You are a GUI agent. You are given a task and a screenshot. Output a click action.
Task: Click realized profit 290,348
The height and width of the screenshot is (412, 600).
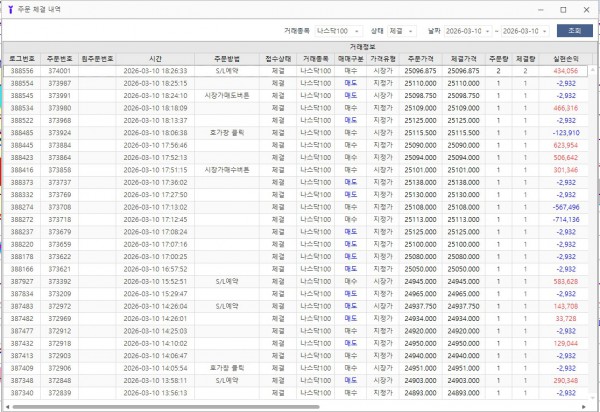point(566,380)
